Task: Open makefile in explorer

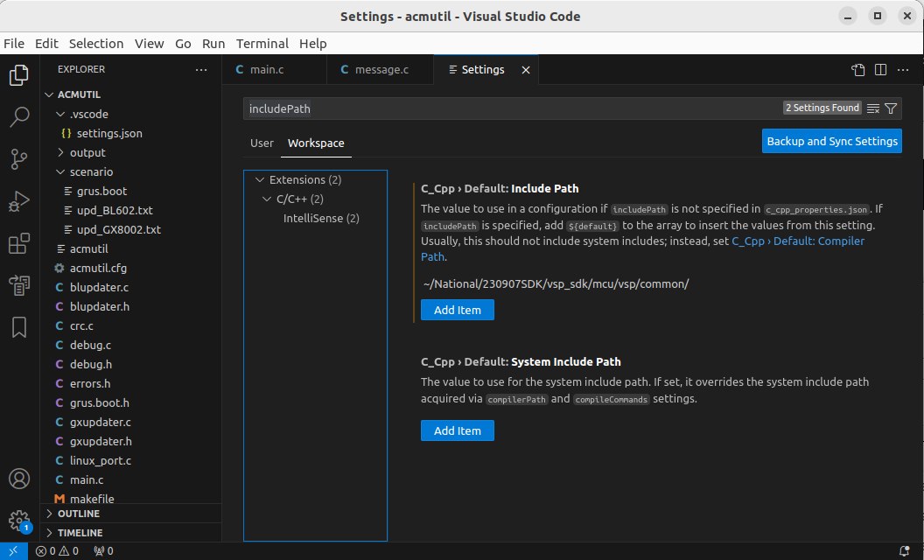Action: pyautogui.click(x=92, y=499)
